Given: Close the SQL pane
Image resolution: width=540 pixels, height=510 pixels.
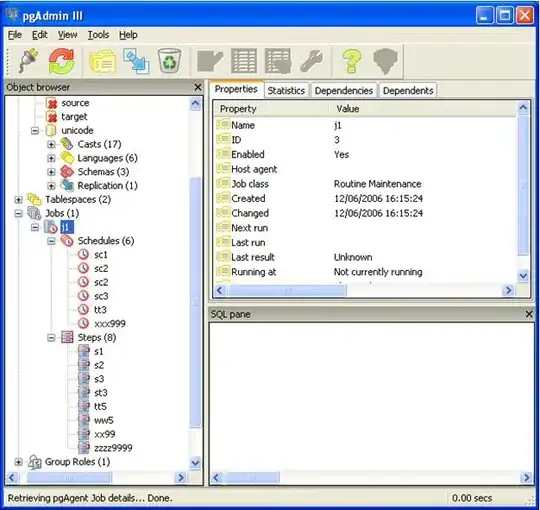Looking at the screenshot, I should click(x=529, y=314).
